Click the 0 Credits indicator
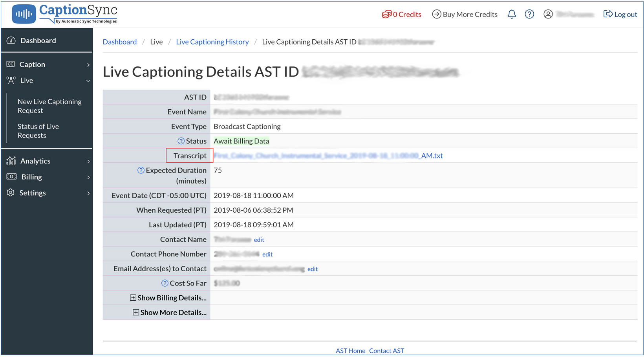Image resolution: width=644 pixels, height=357 pixels. point(401,15)
